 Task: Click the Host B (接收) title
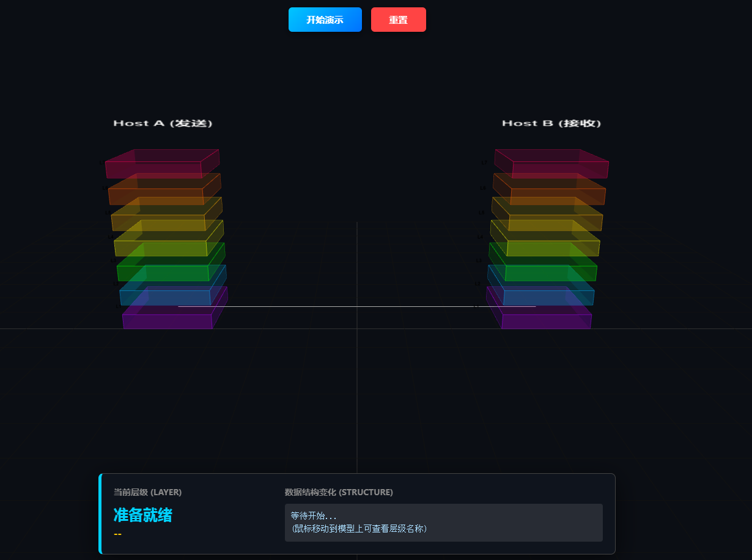pyautogui.click(x=551, y=123)
